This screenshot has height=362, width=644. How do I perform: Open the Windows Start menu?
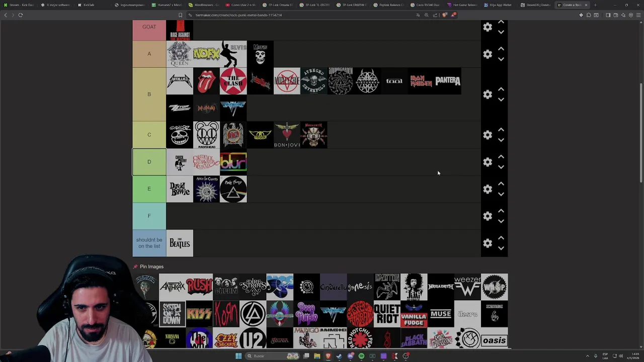tap(238, 356)
